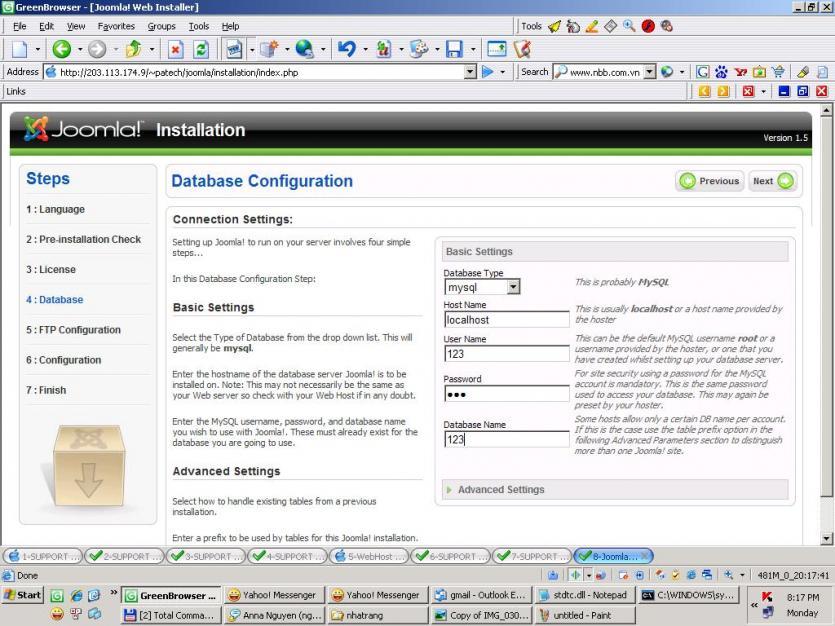Click the Baidu paw search icon

721,72
